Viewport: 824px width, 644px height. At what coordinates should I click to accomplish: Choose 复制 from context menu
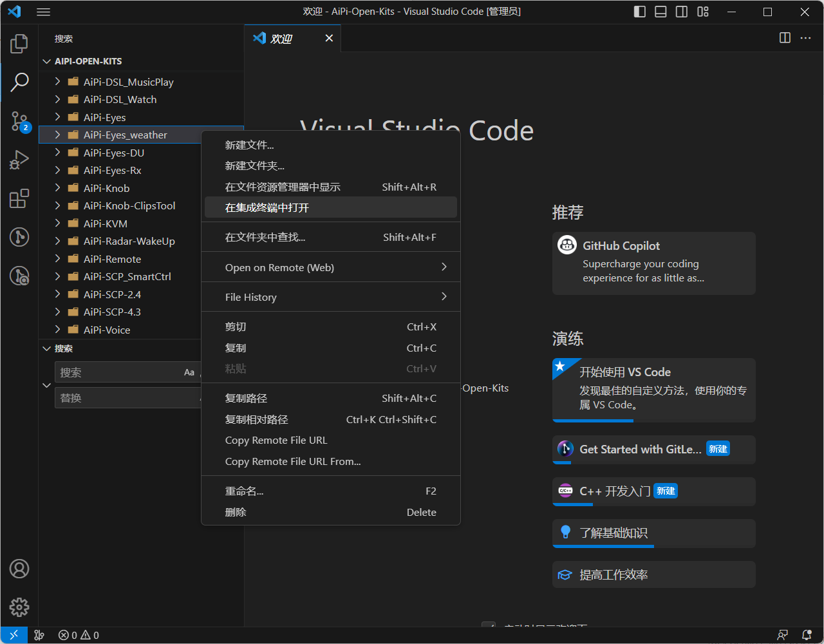(331, 348)
